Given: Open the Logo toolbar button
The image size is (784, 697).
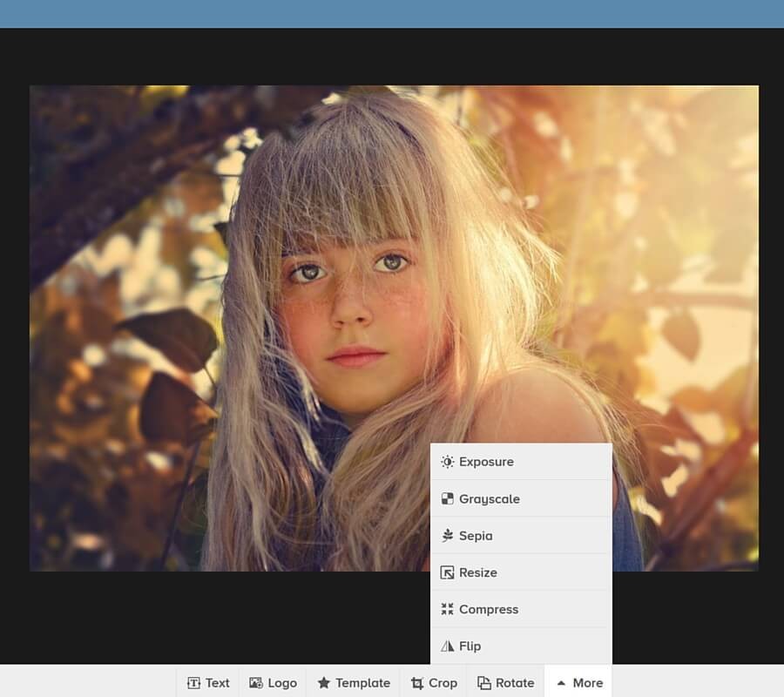Looking at the screenshot, I should (273, 683).
